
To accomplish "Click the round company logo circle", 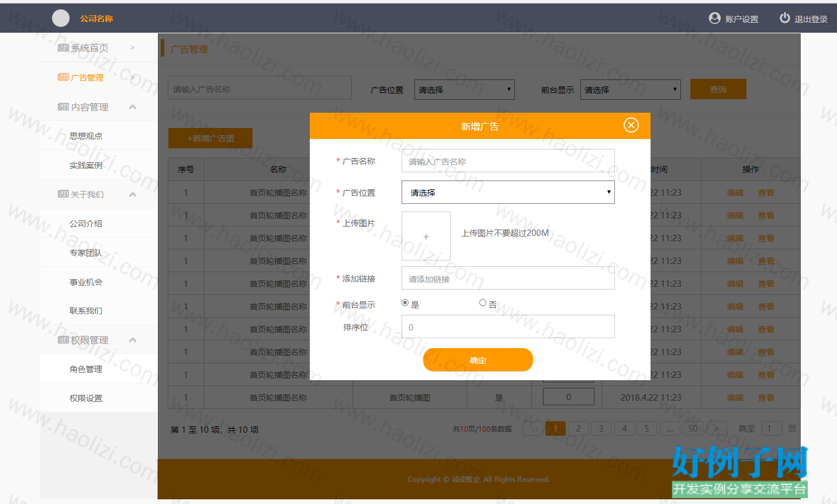I will coord(61,18).
